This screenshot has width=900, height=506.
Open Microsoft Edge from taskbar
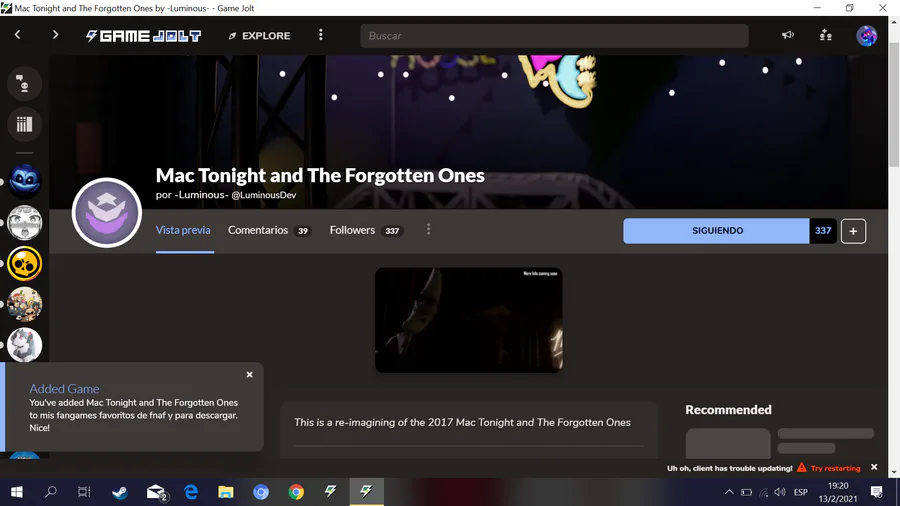191,492
